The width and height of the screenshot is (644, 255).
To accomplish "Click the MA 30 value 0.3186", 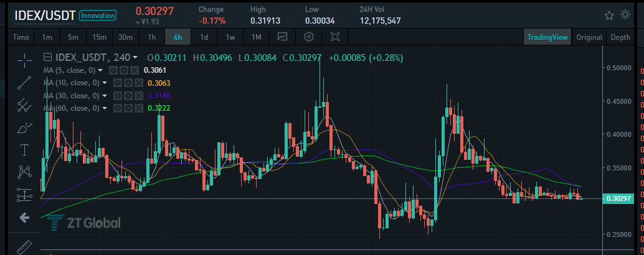I will pos(159,96).
